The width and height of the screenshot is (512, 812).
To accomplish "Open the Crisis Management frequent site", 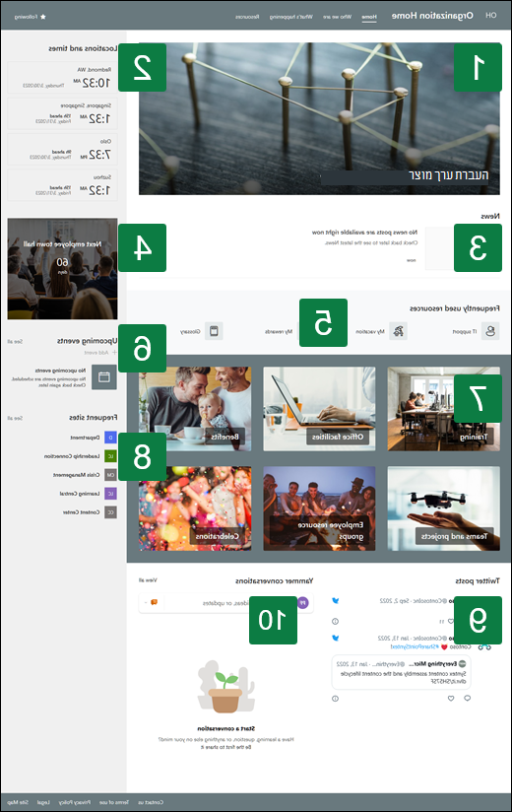I will 76,475.
